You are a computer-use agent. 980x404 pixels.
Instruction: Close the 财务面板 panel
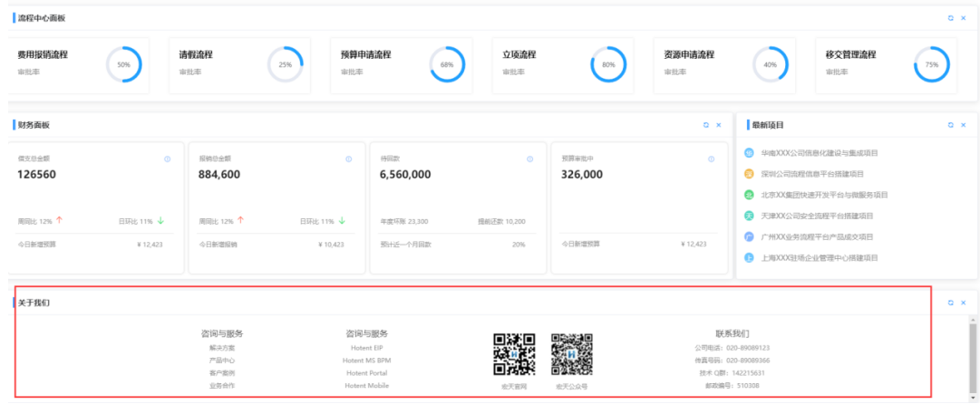point(719,125)
